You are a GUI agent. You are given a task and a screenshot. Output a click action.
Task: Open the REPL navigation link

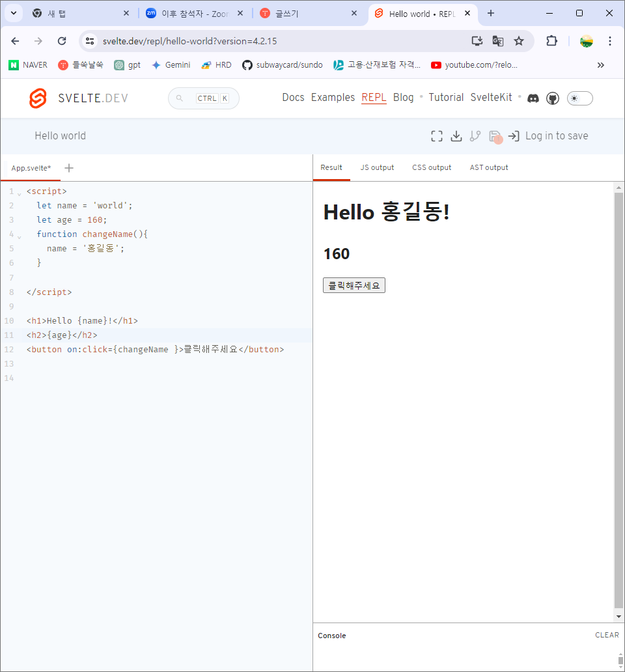click(374, 98)
